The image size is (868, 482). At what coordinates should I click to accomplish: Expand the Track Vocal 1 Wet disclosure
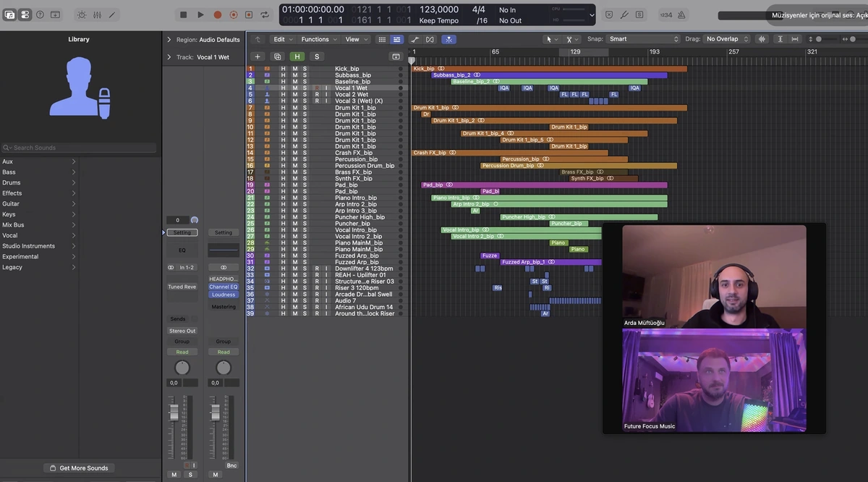point(169,57)
